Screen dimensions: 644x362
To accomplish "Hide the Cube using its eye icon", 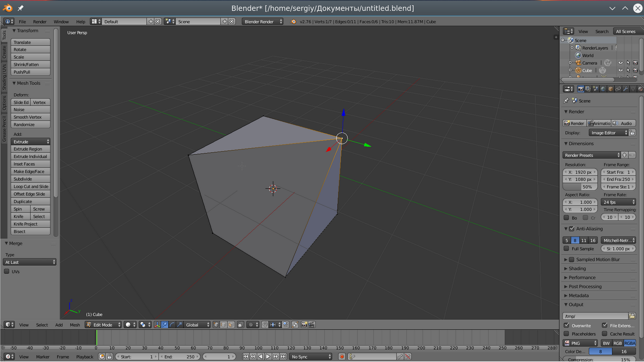I will click(620, 70).
